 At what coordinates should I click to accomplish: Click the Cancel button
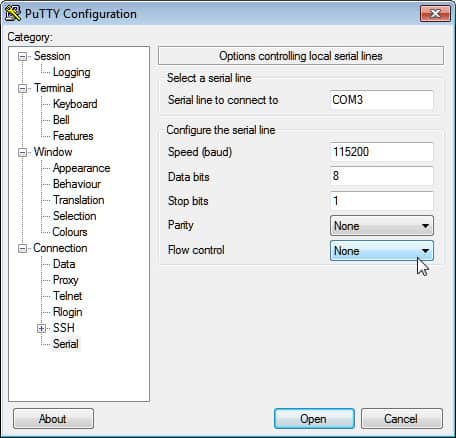[402, 419]
